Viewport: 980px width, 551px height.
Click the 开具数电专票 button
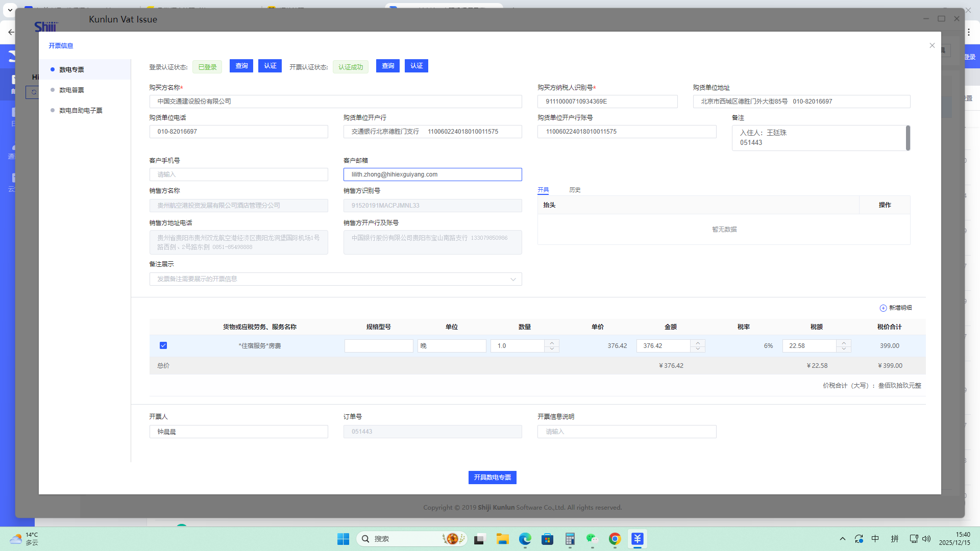click(x=492, y=478)
